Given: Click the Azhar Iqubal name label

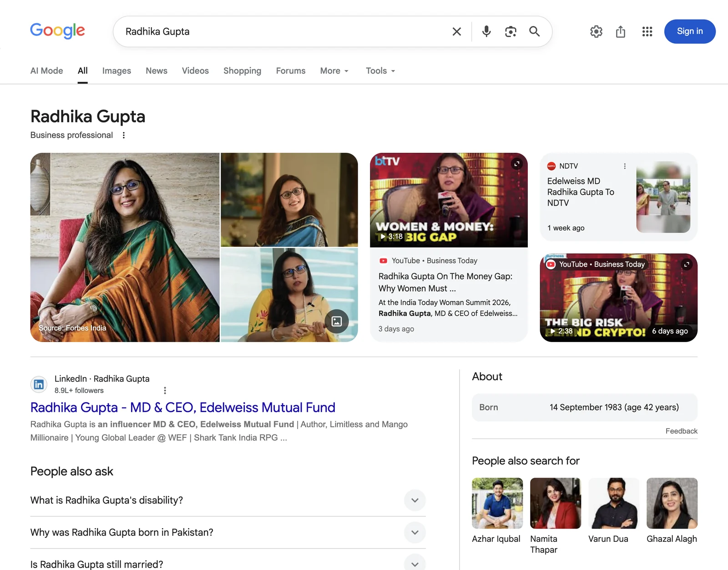Looking at the screenshot, I should click(x=496, y=539).
